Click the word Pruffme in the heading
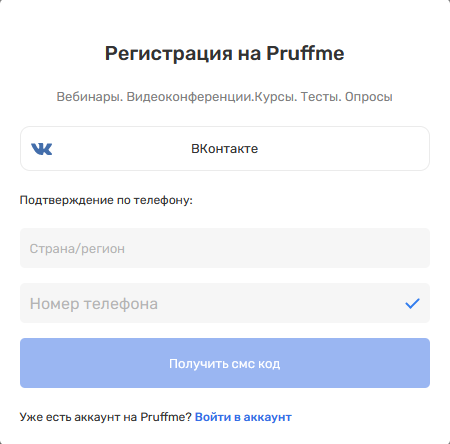The width and height of the screenshot is (450, 444). pos(305,53)
